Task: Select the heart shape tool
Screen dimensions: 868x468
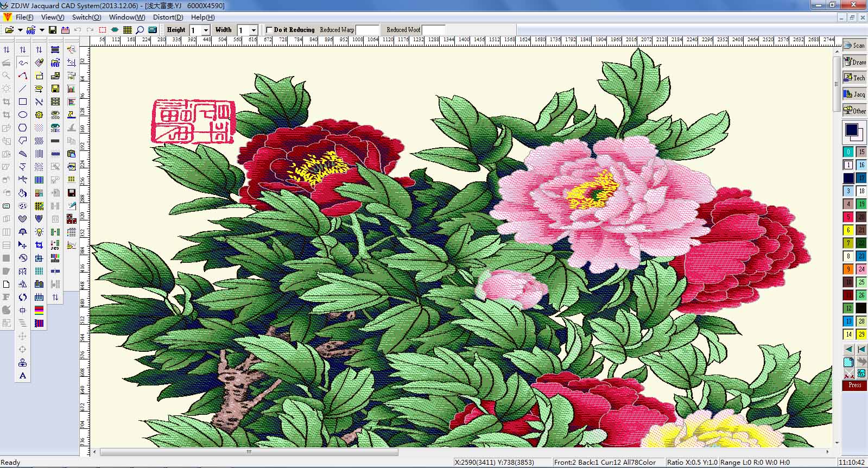Action: (x=23, y=219)
